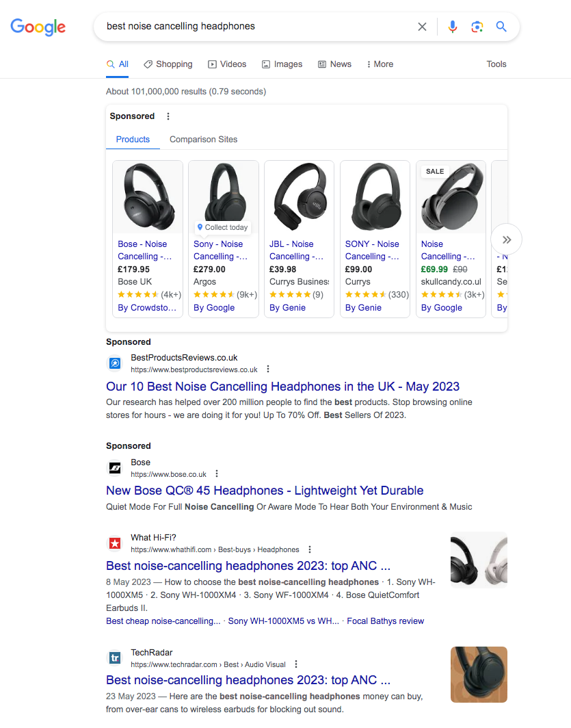The height and width of the screenshot is (728, 571).
Task: Switch to the News tab
Action: 334,64
